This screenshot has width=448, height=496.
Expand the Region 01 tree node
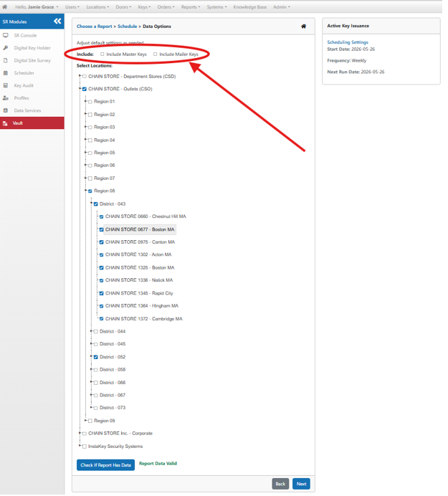point(85,101)
